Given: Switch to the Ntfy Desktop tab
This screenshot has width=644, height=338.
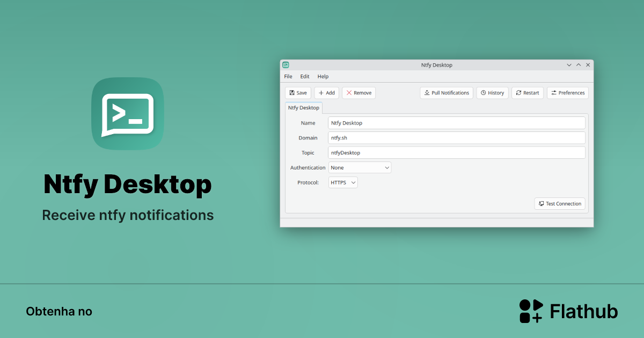Looking at the screenshot, I should [304, 107].
